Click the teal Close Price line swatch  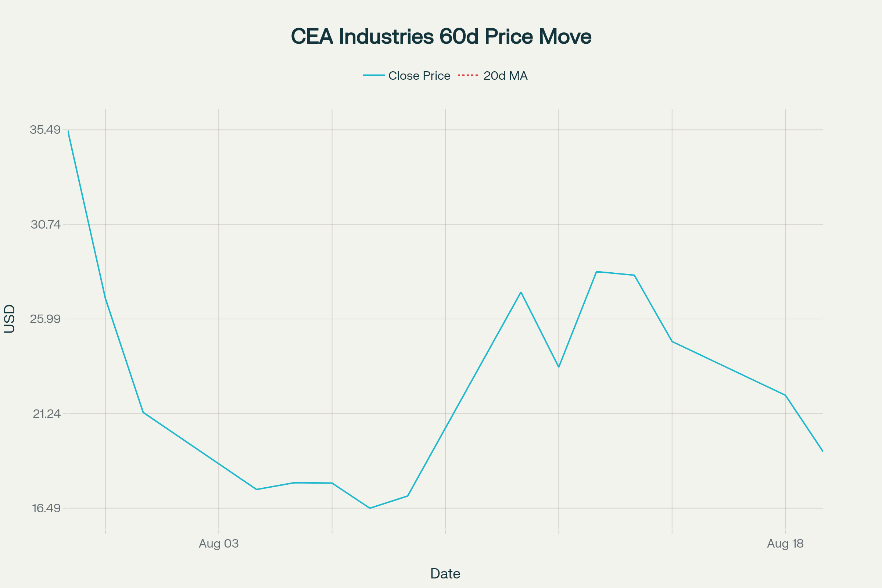[x=373, y=75]
